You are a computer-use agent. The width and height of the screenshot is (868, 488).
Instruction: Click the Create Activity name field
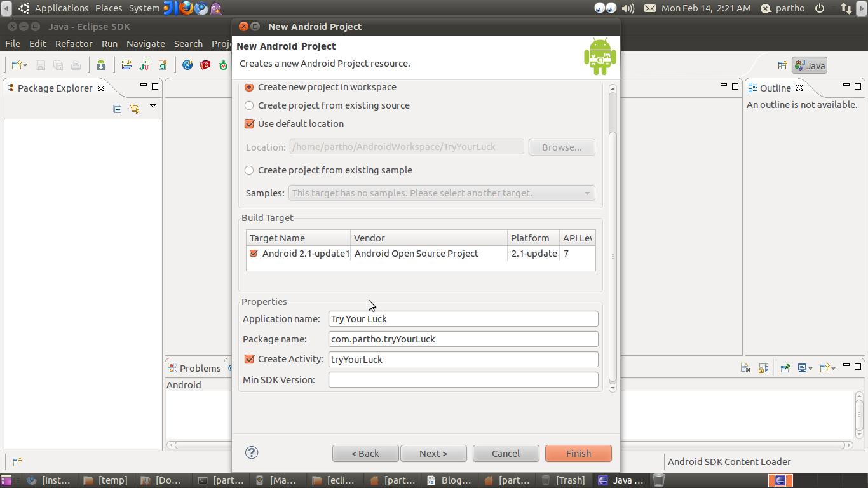tap(463, 360)
